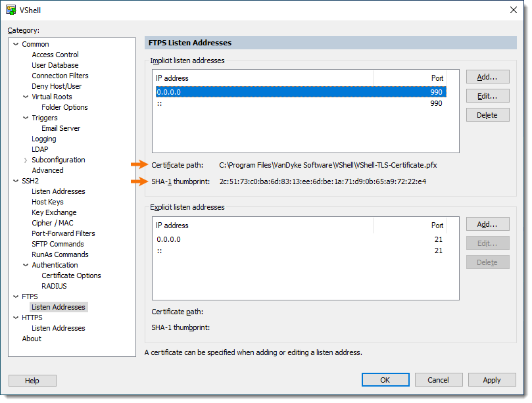
Task: Click Add for implicit listen addresses
Action: tap(487, 77)
